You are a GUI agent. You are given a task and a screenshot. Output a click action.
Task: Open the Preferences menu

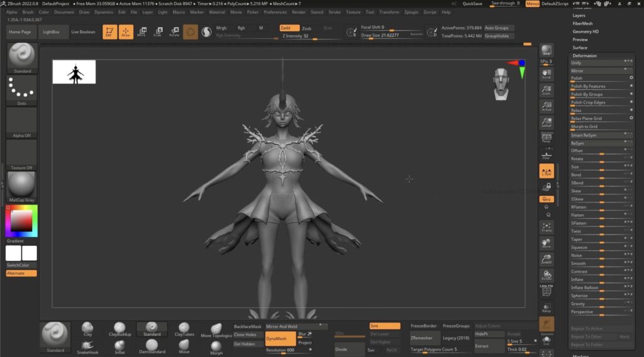click(x=275, y=12)
